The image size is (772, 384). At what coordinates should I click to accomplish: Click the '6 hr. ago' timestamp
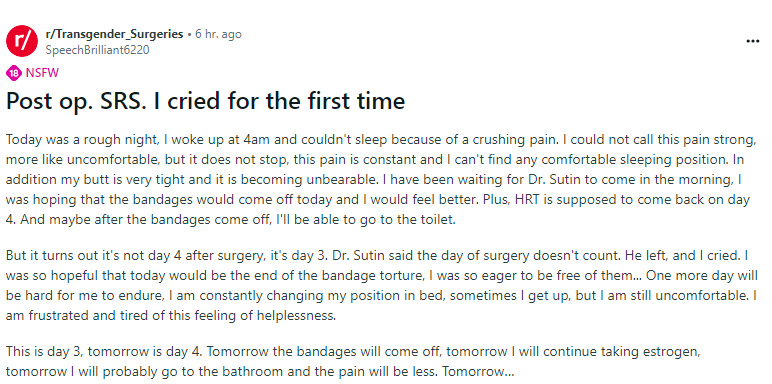coord(218,34)
